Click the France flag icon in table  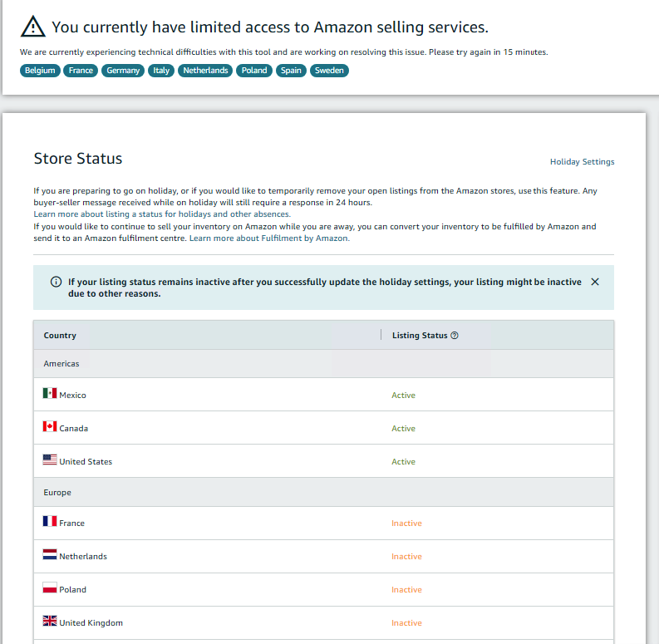50,521
